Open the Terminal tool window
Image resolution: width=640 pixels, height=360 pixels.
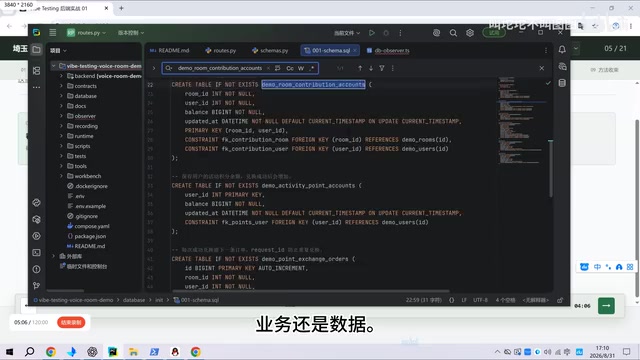[36, 253]
